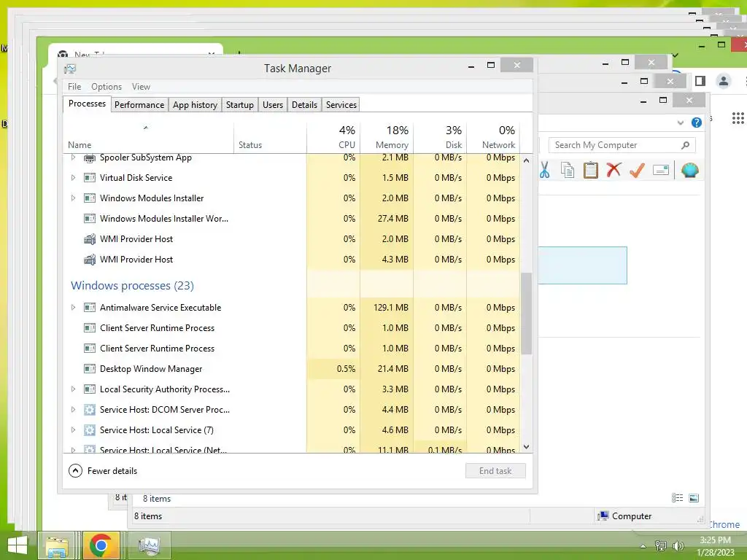Click the Virtual Disk Service process icon
Screen dimensions: 747x560
point(90,178)
